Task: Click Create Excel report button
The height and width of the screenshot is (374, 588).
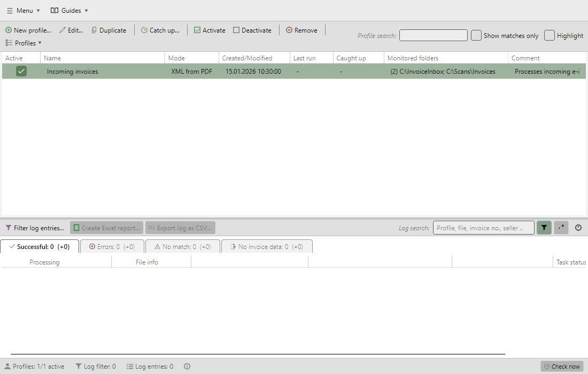Action: (x=106, y=228)
